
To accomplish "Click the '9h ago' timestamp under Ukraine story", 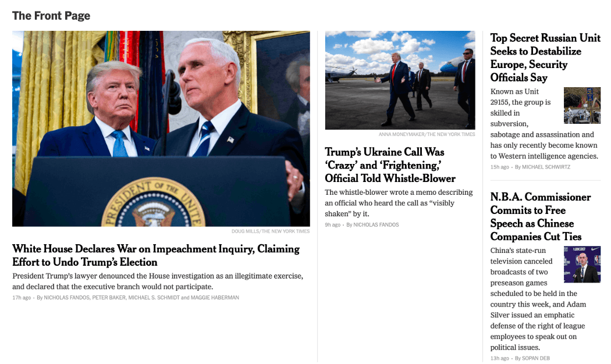I will 332,224.
